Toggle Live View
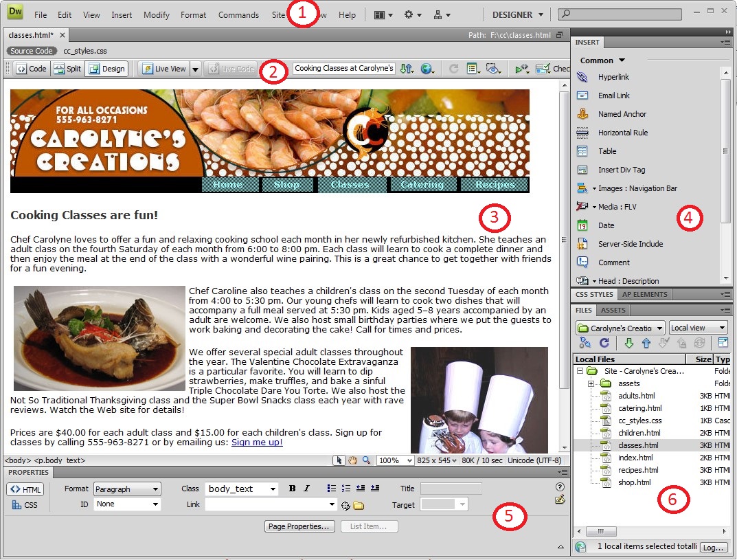Viewport: 737px width, 560px height. coord(165,69)
